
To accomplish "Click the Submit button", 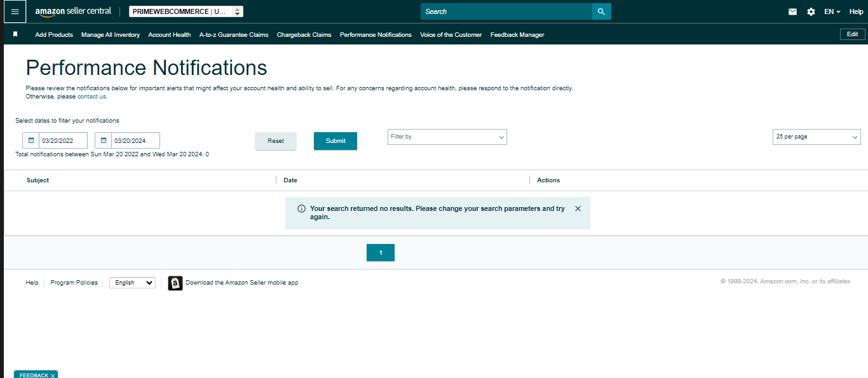I will click(x=336, y=141).
